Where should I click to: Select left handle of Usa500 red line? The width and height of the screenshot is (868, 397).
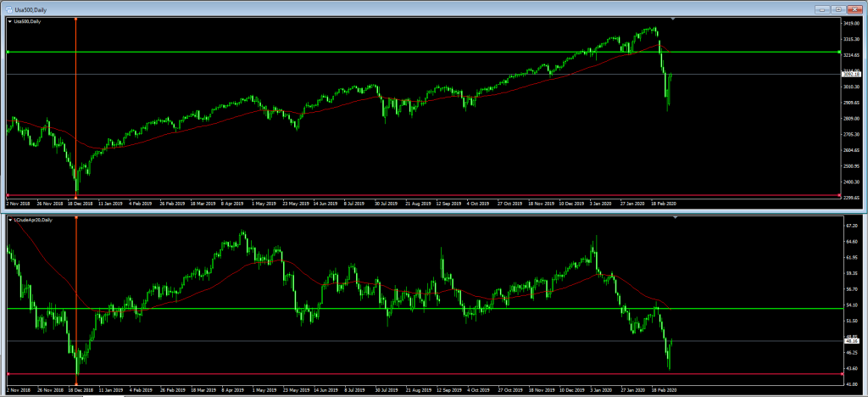pos(8,195)
